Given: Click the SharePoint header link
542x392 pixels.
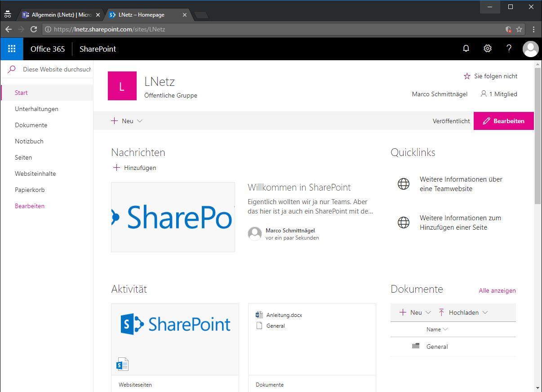Looking at the screenshot, I should (x=98, y=49).
